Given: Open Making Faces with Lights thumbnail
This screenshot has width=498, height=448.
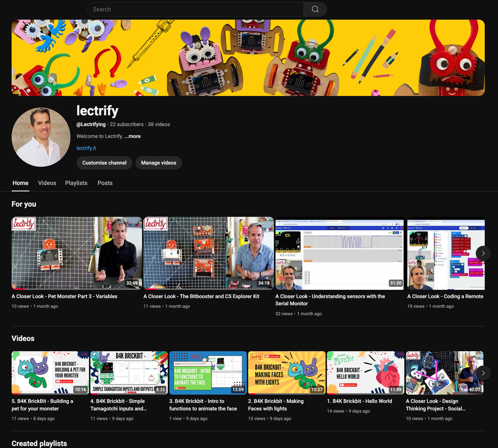Looking at the screenshot, I should [287, 373].
